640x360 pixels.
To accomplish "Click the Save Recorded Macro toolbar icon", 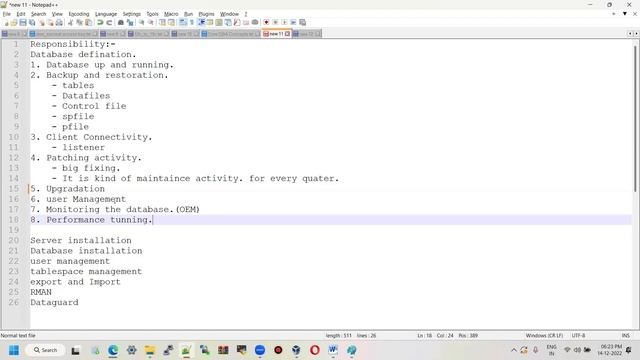I will [x=302, y=22].
